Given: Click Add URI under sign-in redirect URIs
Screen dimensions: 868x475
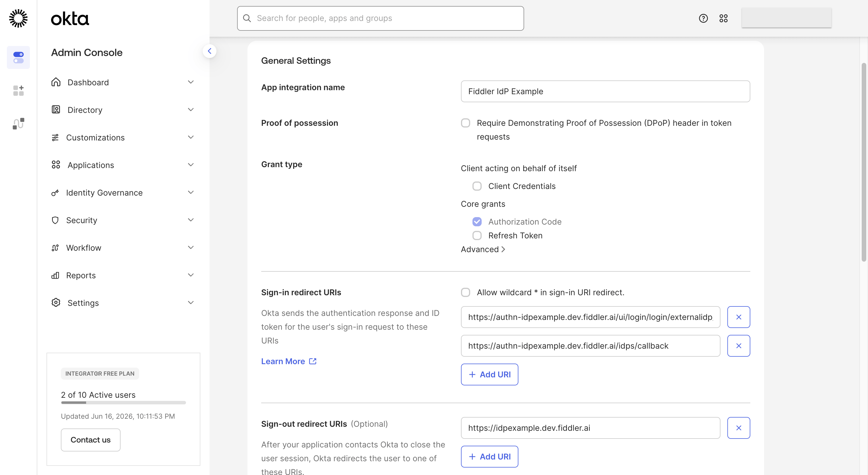Looking at the screenshot, I should tap(490, 374).
